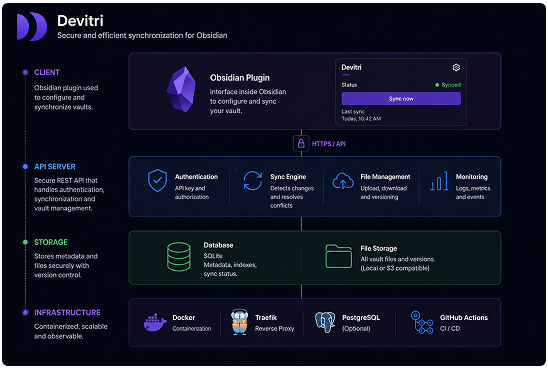Click the Sync now button
The image size is (548, 368).
[401, 99]
